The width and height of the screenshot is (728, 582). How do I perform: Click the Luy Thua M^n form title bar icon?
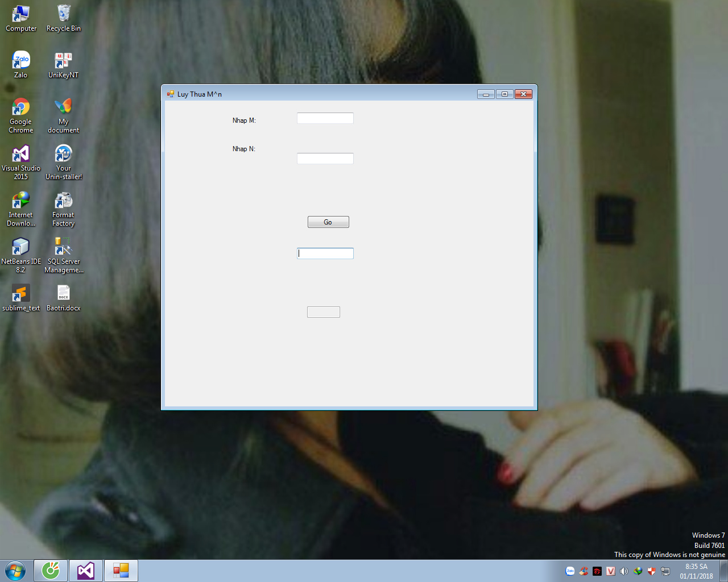pos(170,94)
